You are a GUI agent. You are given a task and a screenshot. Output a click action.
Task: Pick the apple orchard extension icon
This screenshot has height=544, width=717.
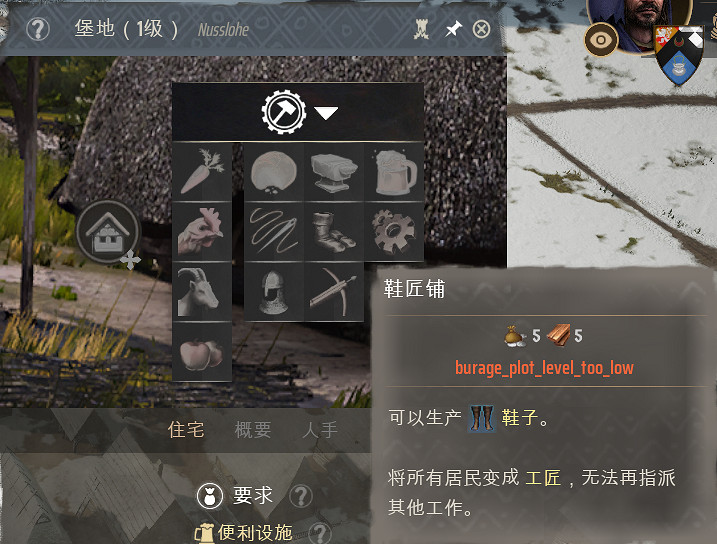pos(202,352)
